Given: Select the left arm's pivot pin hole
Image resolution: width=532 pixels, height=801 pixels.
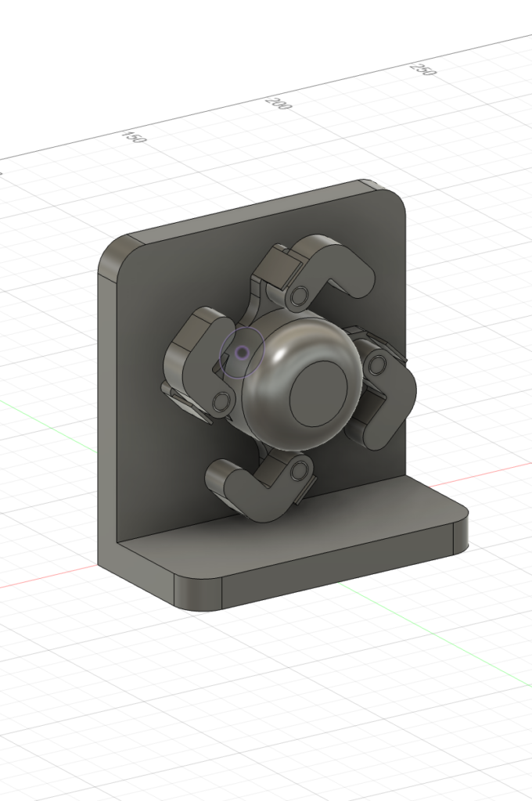Looking at the screenshot, I should 221,402.
